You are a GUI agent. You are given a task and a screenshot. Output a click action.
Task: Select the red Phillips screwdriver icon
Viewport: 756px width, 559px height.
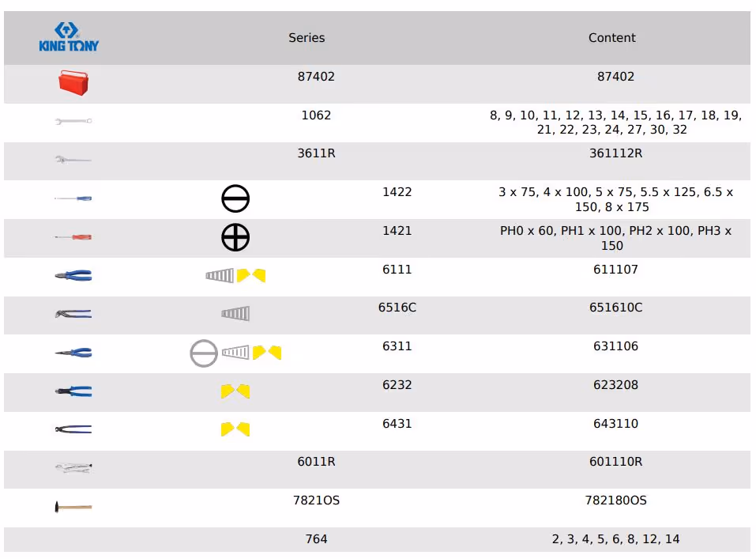73,236
